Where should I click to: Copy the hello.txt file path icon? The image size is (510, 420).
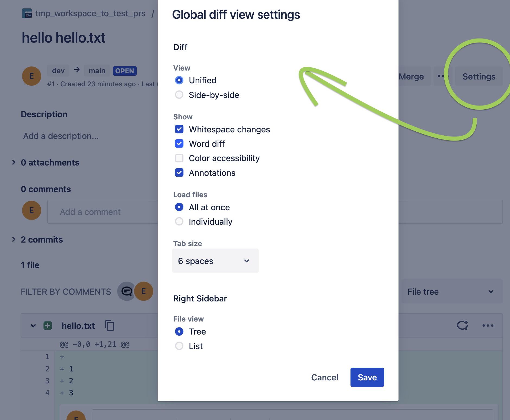[x=110, y=326]
